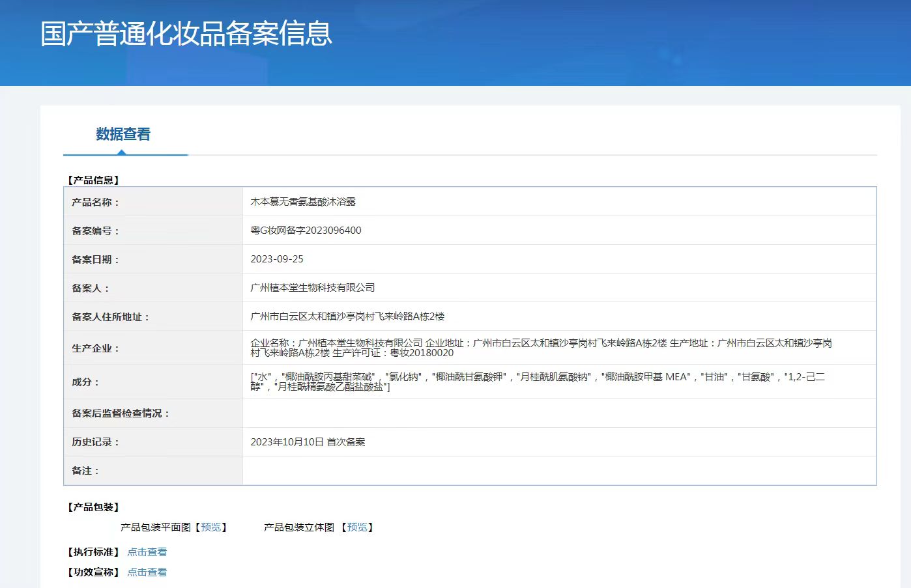Viewport: 911px width, 588px height.
Task: Select filing number 粤G妆网备字2023096400
Action: pyautogui.click(x=306, y=231)
